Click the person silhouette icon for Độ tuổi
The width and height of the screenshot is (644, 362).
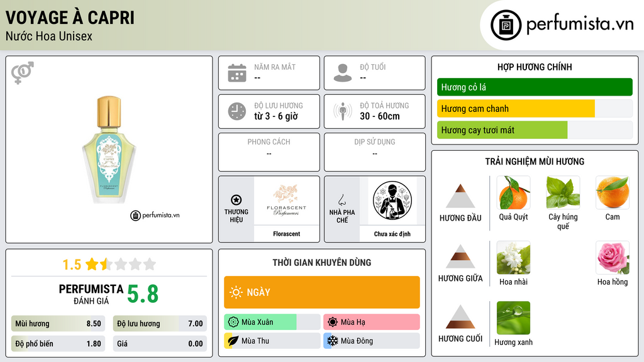coord(343,73)
